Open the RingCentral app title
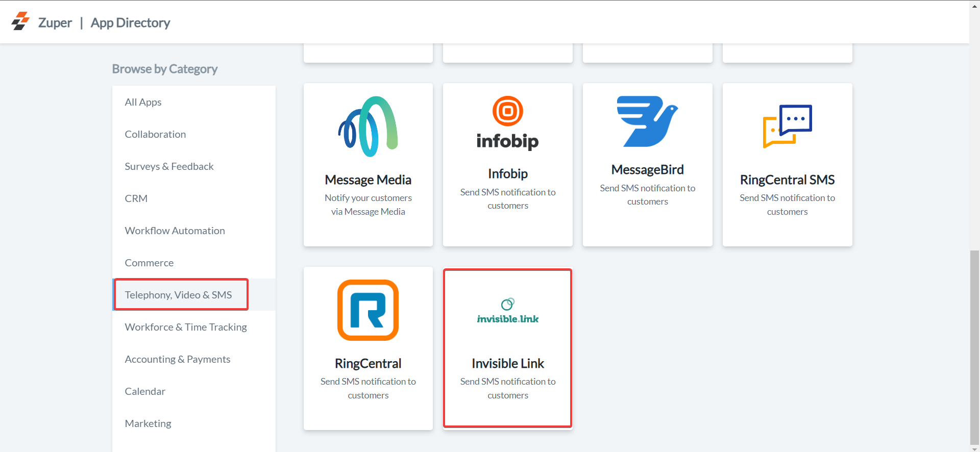 (368, 363)
